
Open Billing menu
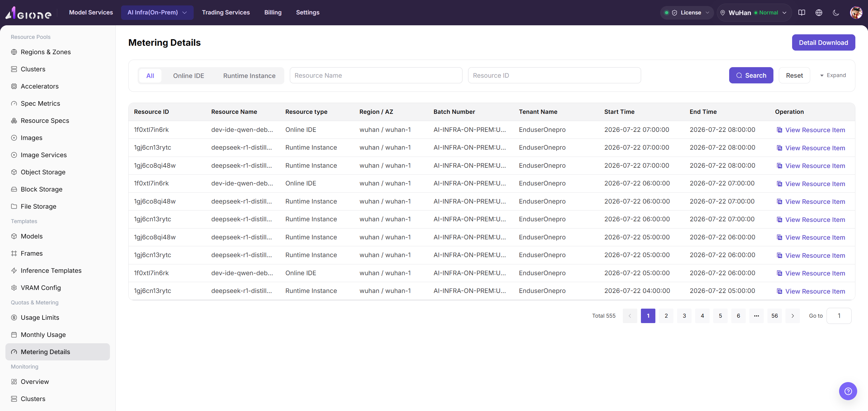pyautogui.click(x=273, y=12)
